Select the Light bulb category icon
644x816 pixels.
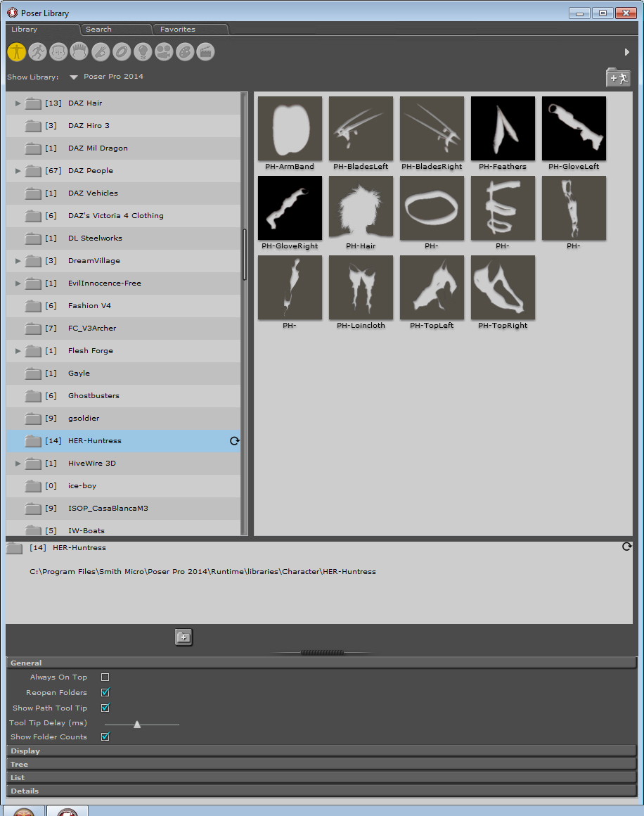tap(143, 51)
